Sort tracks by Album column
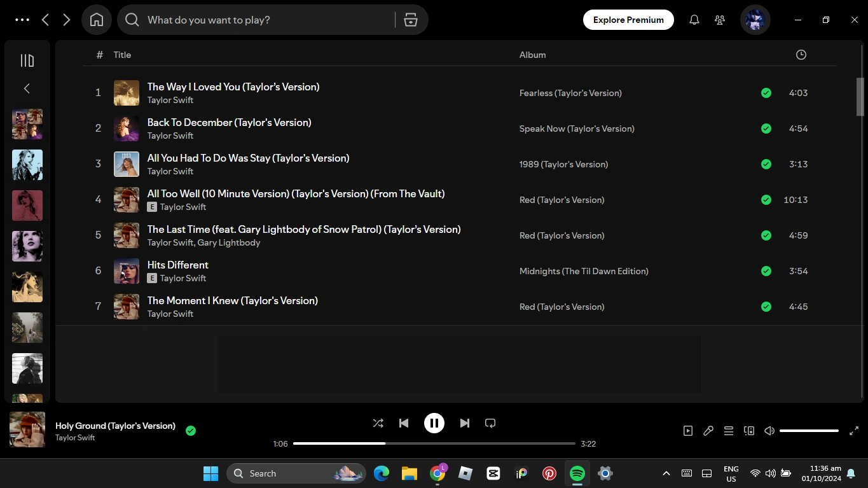Screen dimensions: 868x488 point(532,55)
